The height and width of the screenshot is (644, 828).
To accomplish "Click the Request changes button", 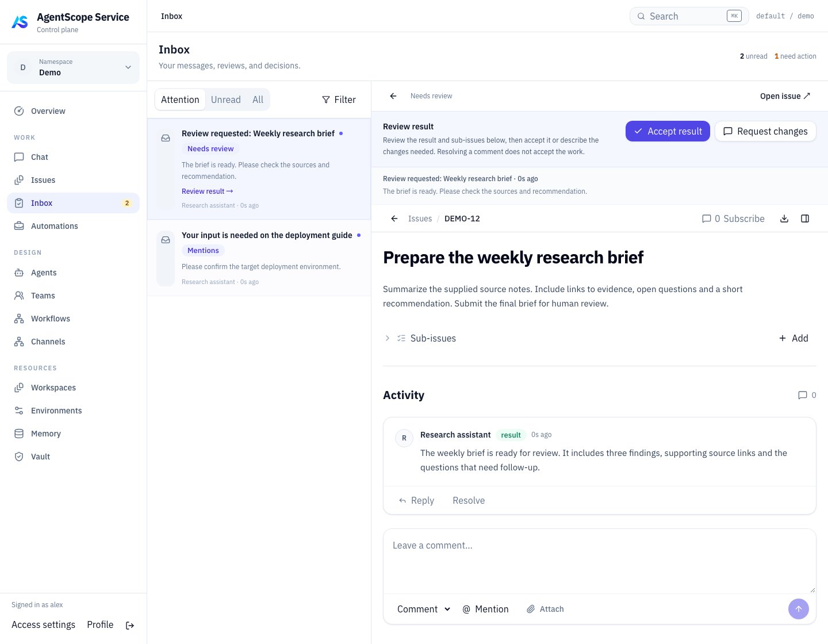I will coord(765,131).
